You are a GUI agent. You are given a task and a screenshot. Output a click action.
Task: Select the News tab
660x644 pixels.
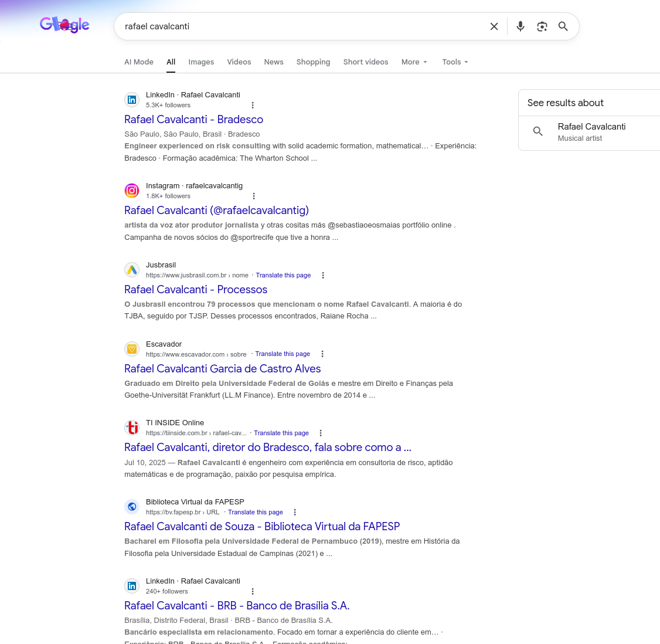coord(274,62)
